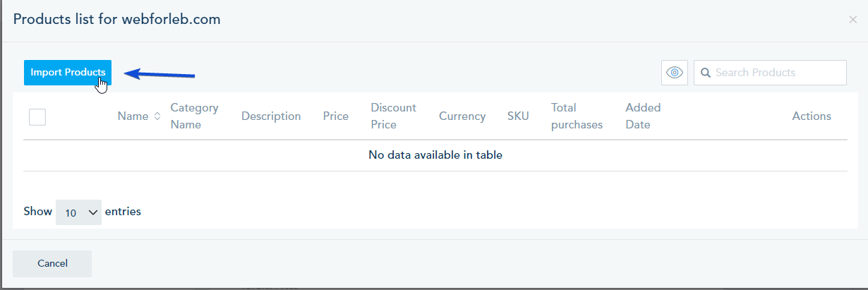868x290 pixels.
Task: Click the No data available row
Action: point(435,155)
